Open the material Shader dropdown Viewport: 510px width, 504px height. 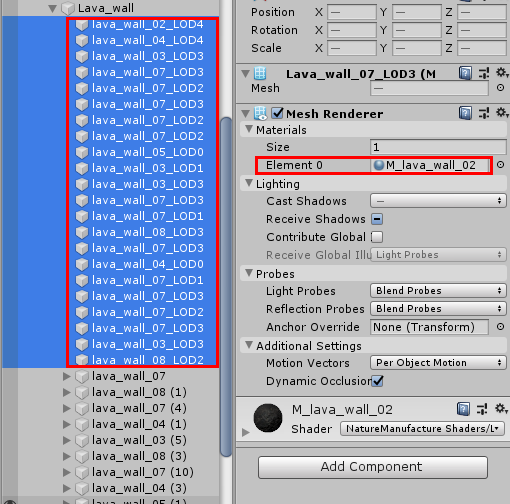(422, 428)
